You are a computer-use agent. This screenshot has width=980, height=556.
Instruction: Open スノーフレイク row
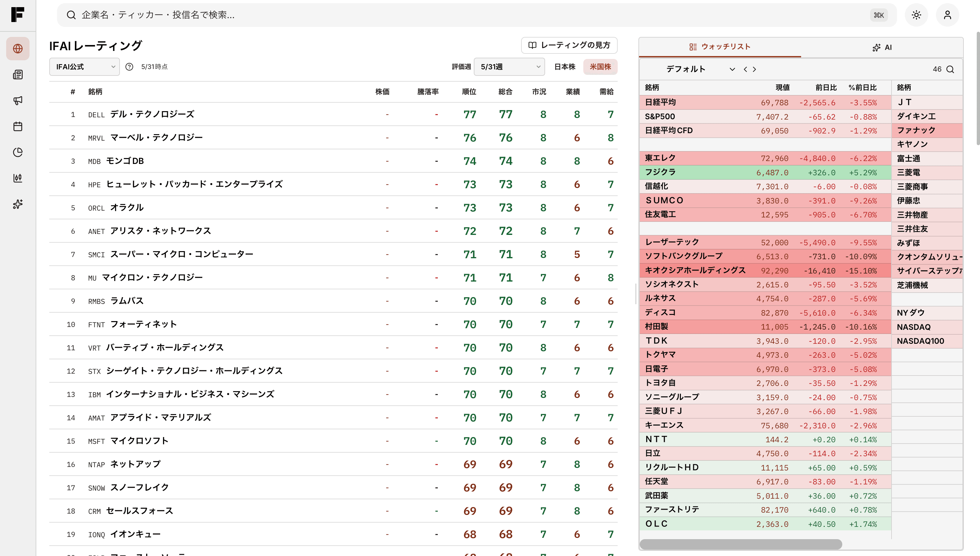tap(333, 487)
